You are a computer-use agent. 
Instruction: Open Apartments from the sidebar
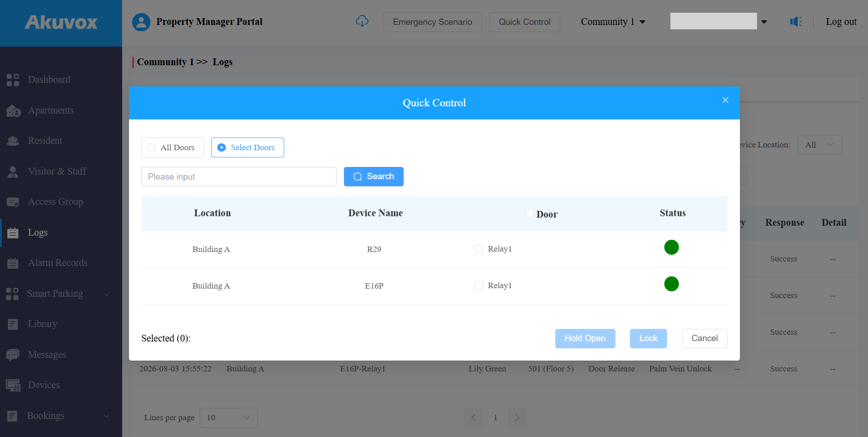[51, 110]
